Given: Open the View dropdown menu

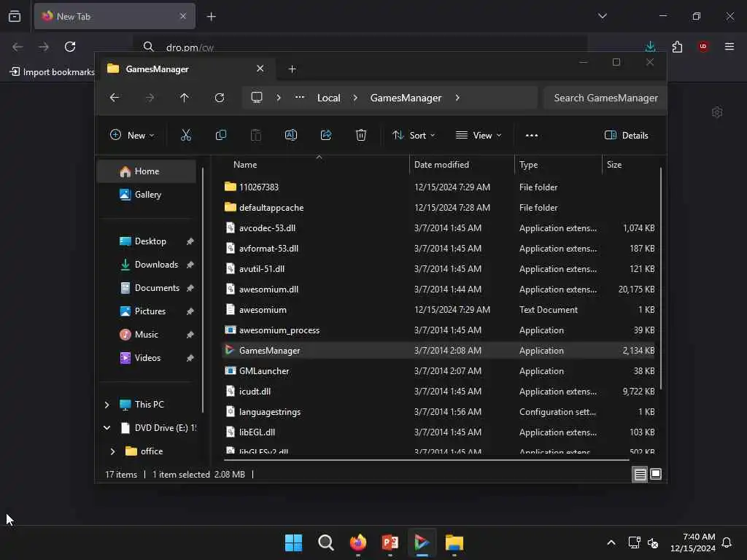Looking at the screenshot, I should [x=479, y=135].
